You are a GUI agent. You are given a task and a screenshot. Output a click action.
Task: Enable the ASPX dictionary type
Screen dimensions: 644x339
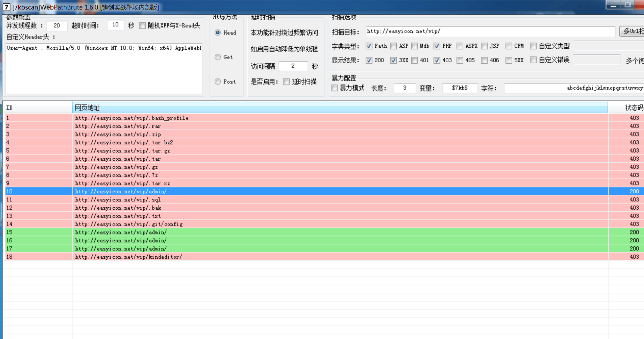pyautogui.click(x=460, y=46)
